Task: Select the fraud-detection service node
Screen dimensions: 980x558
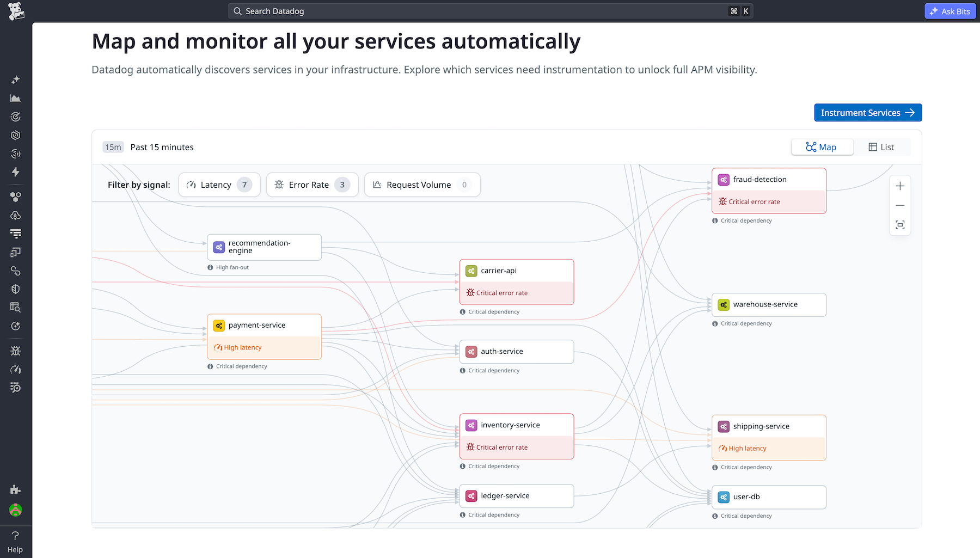Action: (x=769, y=191)
